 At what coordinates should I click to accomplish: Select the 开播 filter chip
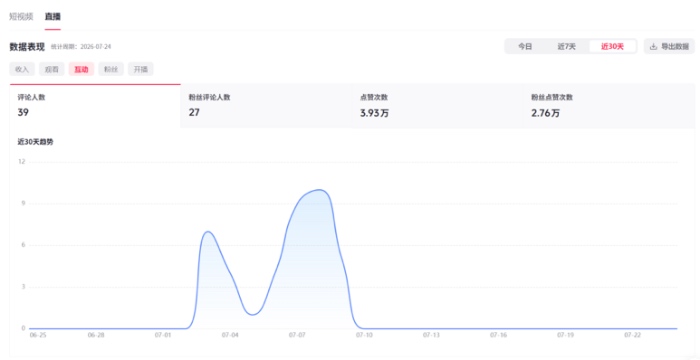(141, 69)
